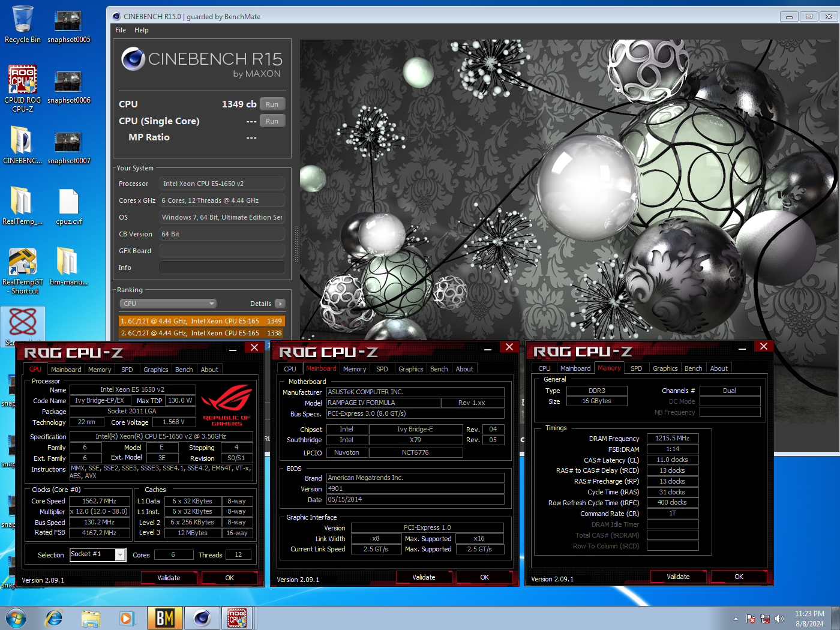This screenshot has height=630, width=840.
Task: Click the volume speaker tray icon
Action: (x=779, y=619)
